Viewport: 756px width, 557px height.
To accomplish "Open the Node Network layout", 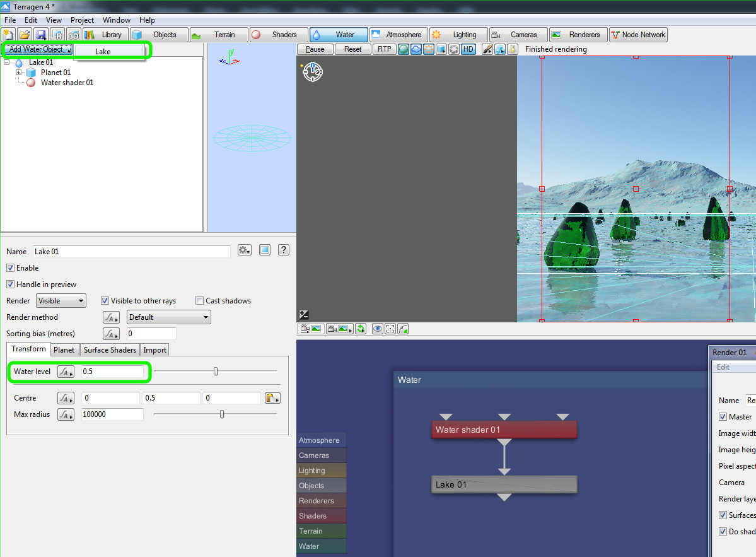I will tap(638, 35).
